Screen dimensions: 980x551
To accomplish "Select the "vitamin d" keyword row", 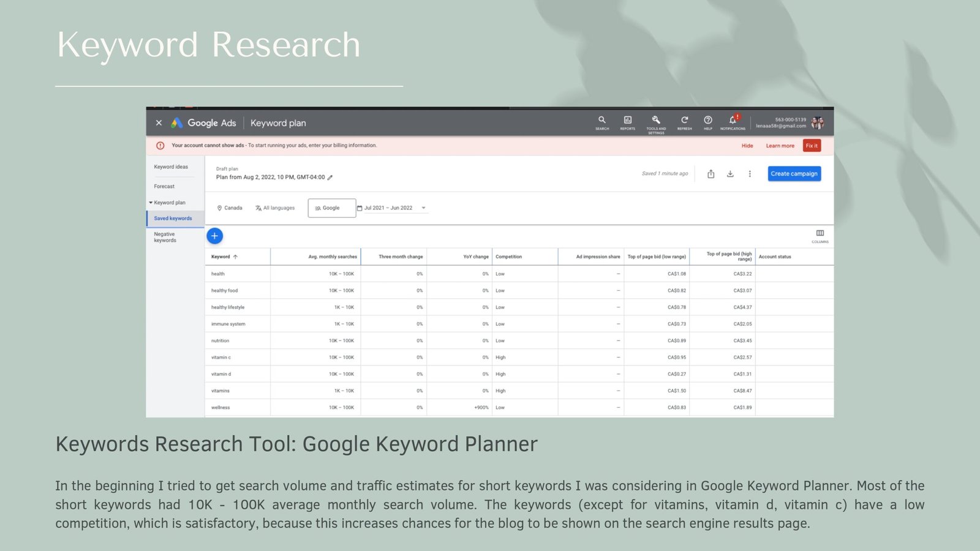I will pyautogui.click(x=519, y=374).
